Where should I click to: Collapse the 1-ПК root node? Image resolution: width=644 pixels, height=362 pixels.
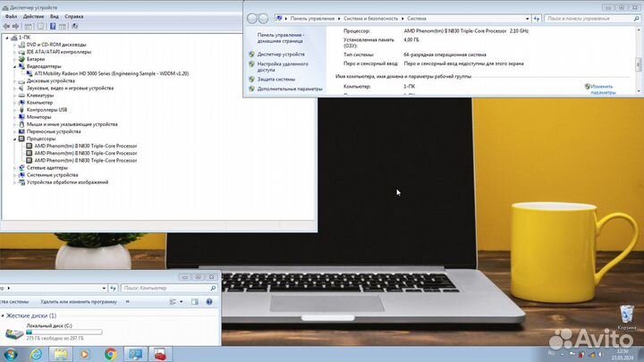7,38
